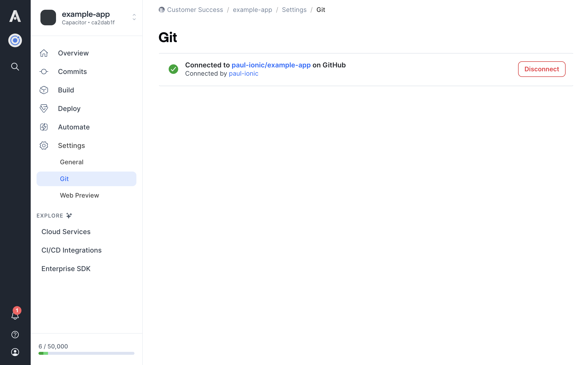The image size is (588, 365).
Task: Click the Appflow logo icon
Action: [x=15, y=16]
